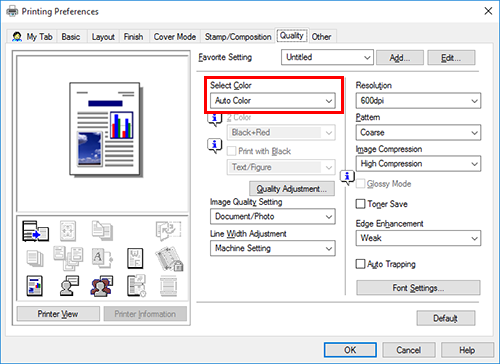Click the info balloon beside Glossy Mode
This screenshot has height=364, width=500.
(x=347, y=177)
